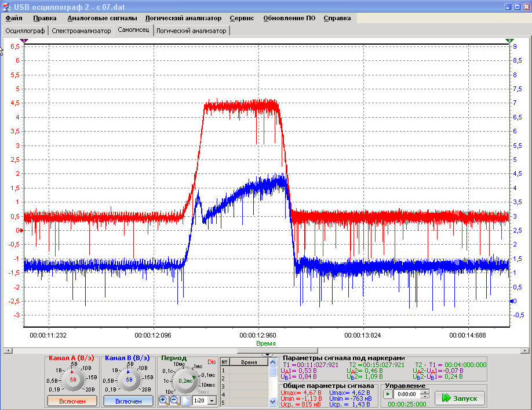Screen dimensions: 532x410
Task: Open the Правка menu
Action: click(45, 18)
